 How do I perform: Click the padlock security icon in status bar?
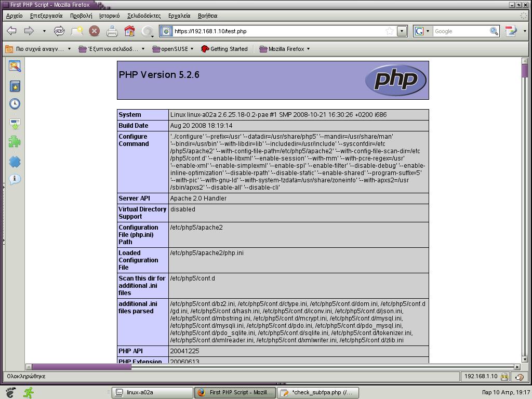[x=504, y=376]
